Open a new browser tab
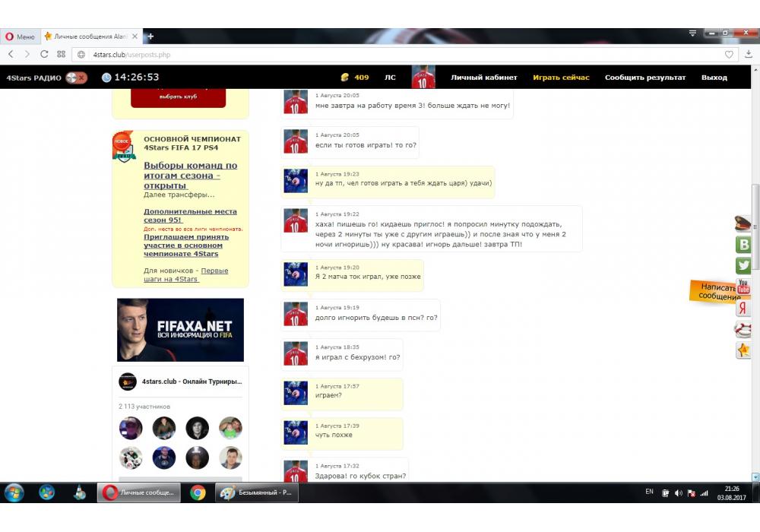This screenshot has width=760, height=532. pos(150,36)
